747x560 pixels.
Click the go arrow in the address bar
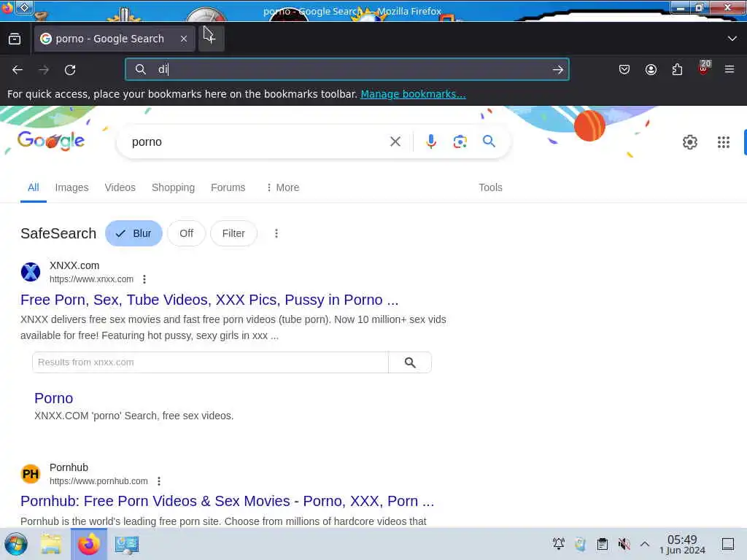click(x=558, y=70)
